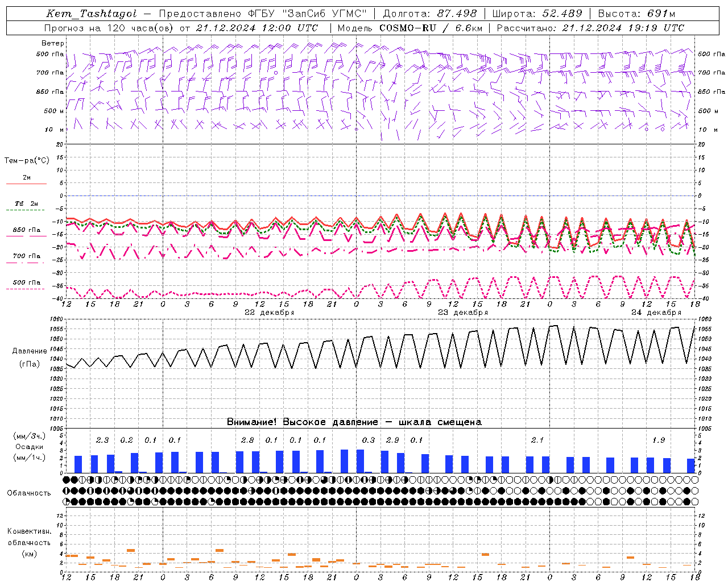This screenshot has height=582, width=728.
Task: Click the 23 декабря date label
Action: pyautogui.click(x=463, y=313)
